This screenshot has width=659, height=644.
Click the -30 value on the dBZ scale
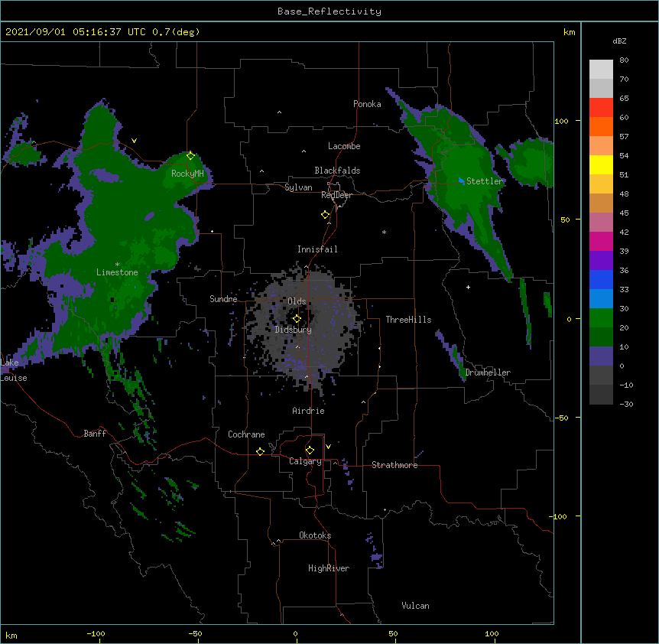pyautogui.click(x=626, y=404)
